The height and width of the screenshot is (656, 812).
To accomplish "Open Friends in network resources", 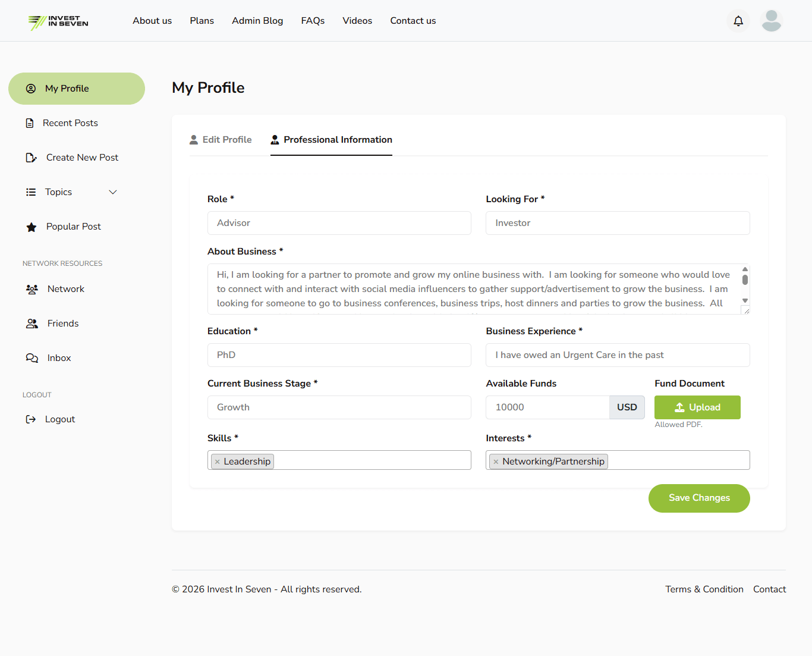I will 62,324.
